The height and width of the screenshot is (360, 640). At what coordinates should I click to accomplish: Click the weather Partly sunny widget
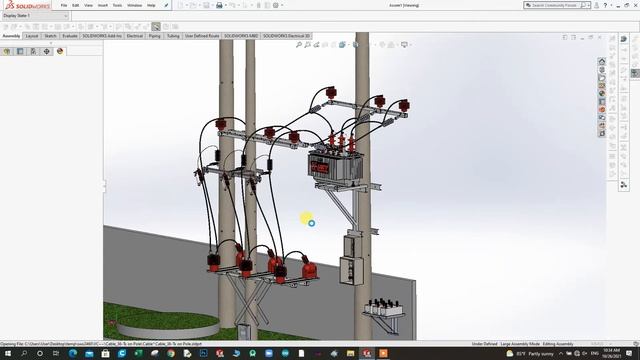pyautogui.click(x=531, y=353)
